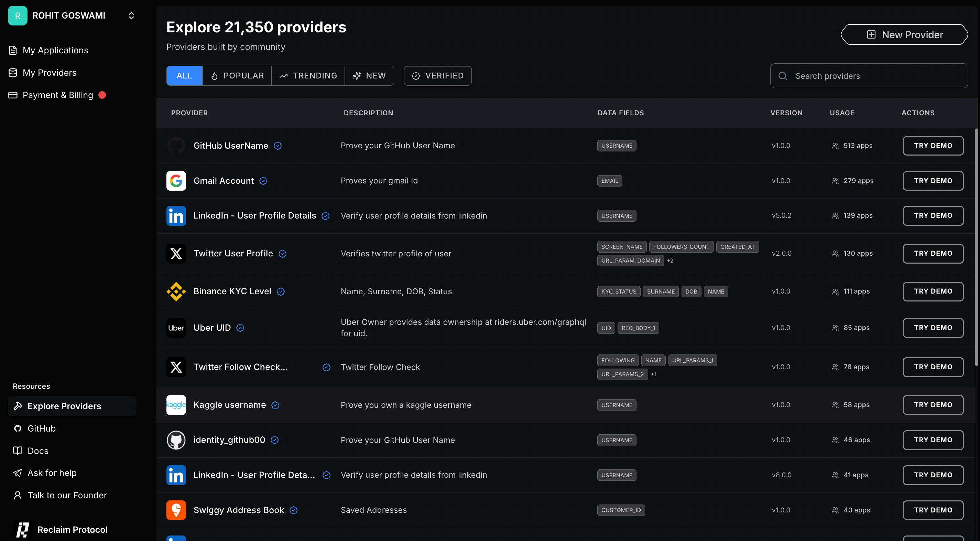Viewport: 980px width, 541px height.
Task: Expand the +2 more Twitter data fields
Action: coord(670,261)
